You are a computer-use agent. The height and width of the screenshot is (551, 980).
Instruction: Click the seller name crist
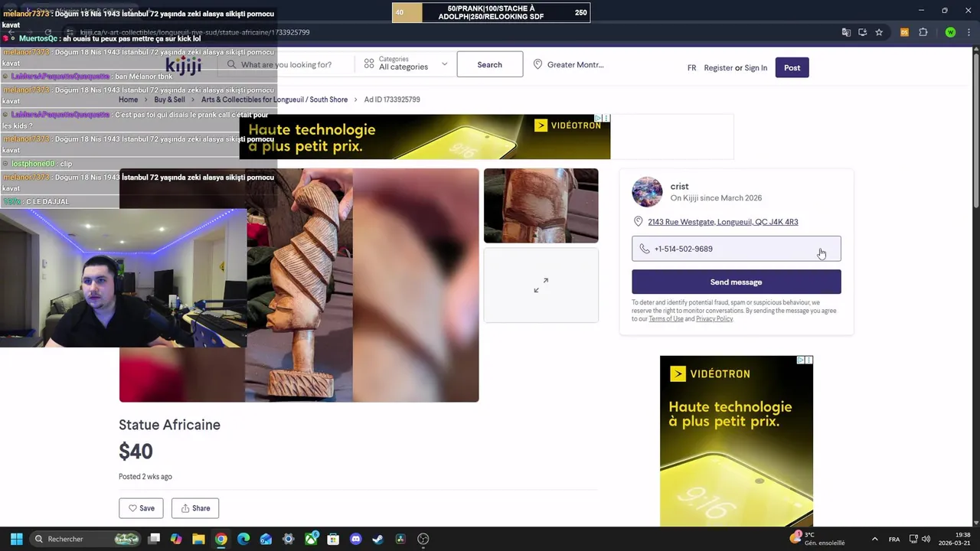pos(679,186)
